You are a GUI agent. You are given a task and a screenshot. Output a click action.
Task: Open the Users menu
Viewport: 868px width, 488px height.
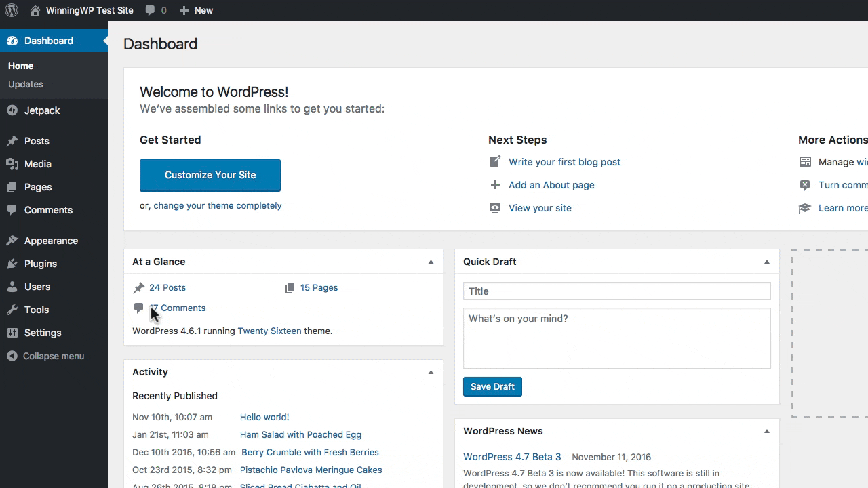click(x=54, y=287)
